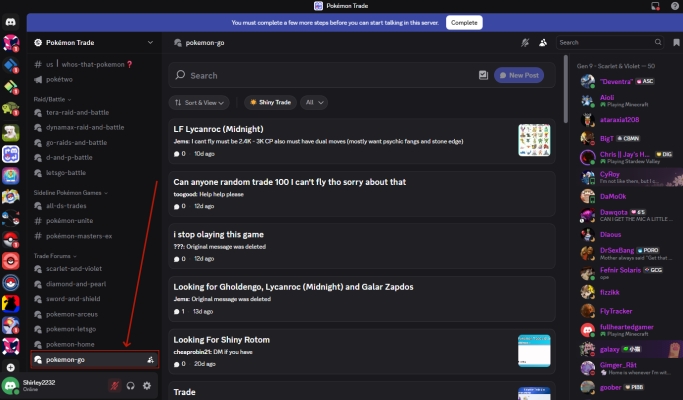
Task: Open User Settings gear icon
Action: [147, 385]
